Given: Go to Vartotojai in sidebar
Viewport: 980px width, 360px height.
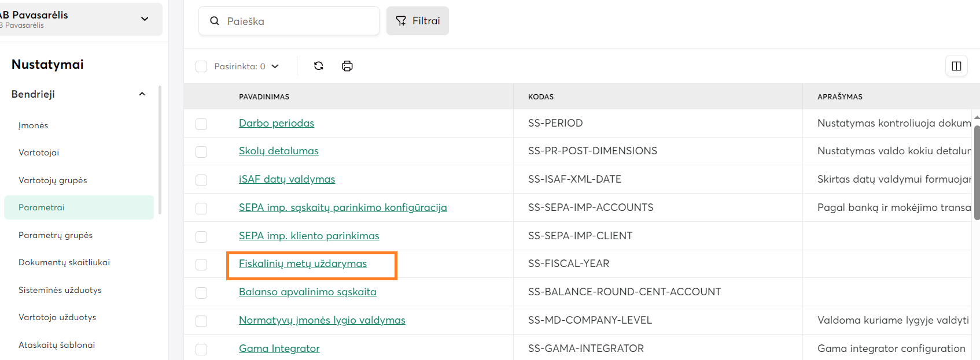Looking at the screenshot, I should tap(39, 153).
